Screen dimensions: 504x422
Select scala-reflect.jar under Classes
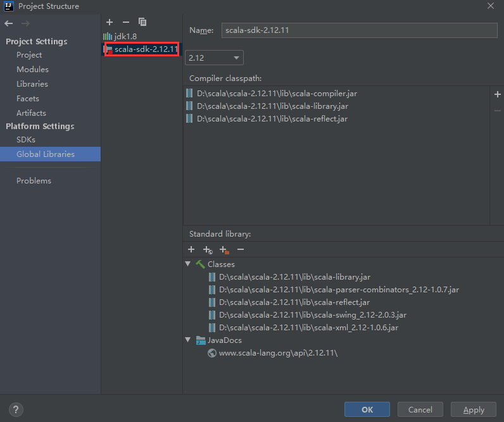[x=294, y=302]
